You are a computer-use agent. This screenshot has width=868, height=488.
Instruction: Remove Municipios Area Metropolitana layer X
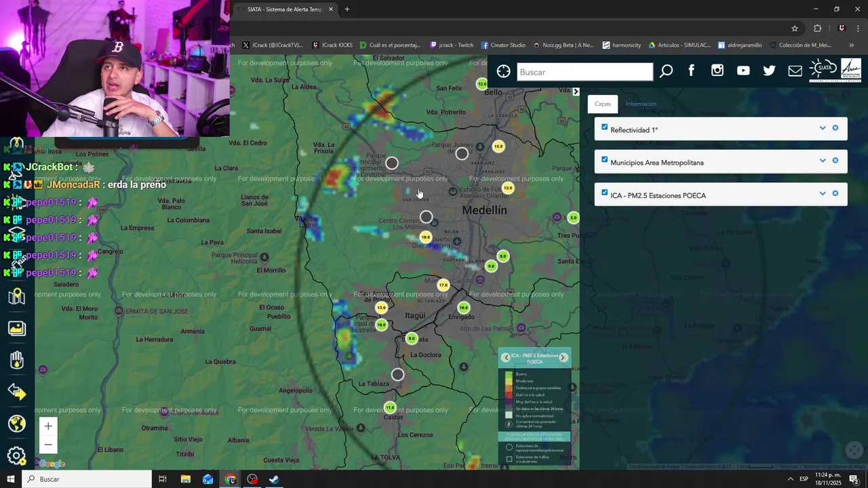click(x=835, y=161)
